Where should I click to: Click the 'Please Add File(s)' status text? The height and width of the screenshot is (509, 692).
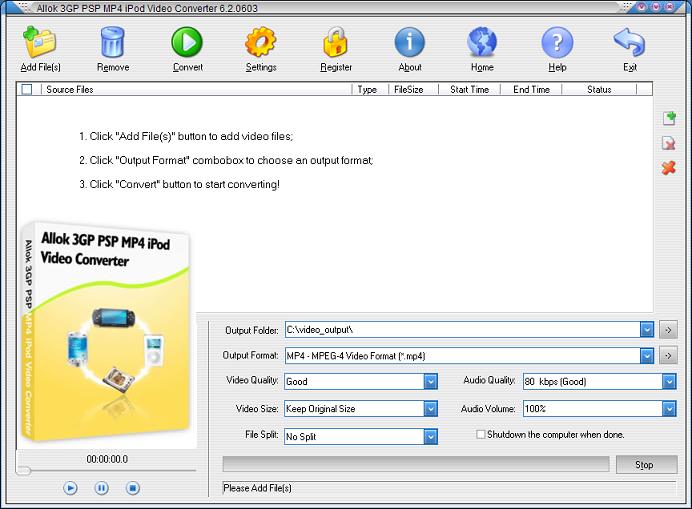(257, 488)
